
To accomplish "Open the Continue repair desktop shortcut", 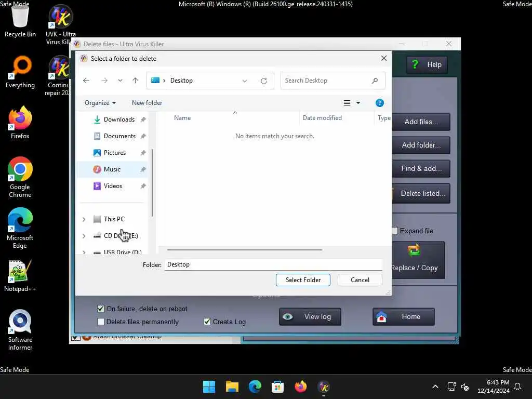I will pos(58,76).
